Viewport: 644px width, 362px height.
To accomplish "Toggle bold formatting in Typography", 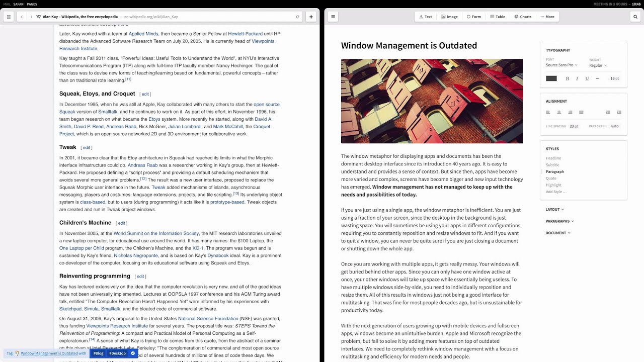I will 568,78.
